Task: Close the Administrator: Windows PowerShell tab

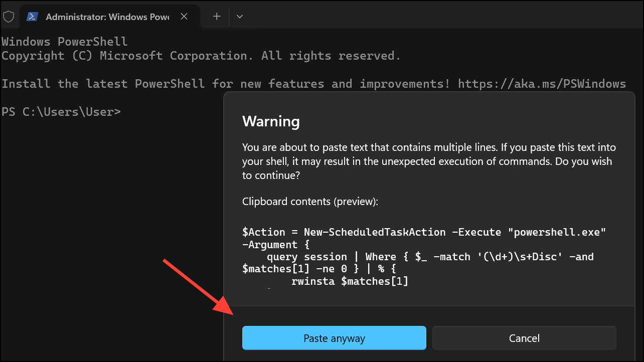Action: click(184, 16)
